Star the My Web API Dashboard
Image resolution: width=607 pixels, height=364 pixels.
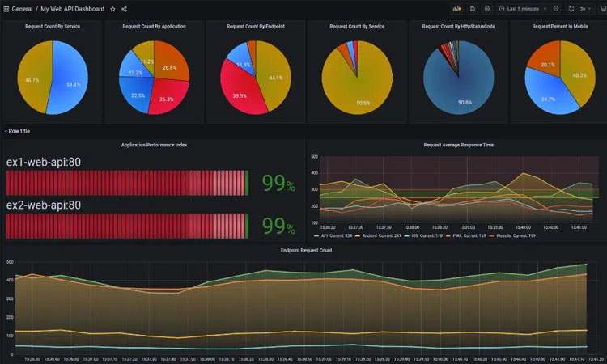112,9
